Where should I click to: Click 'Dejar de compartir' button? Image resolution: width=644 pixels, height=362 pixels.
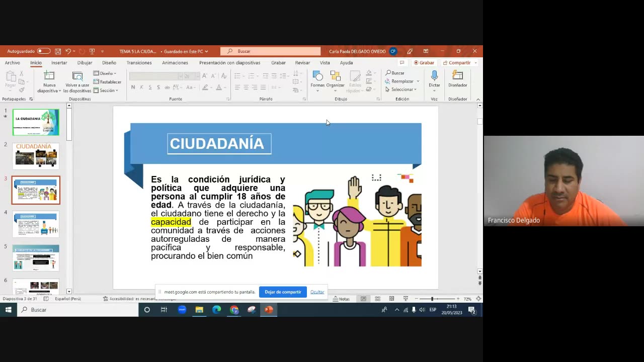[283, 292]
